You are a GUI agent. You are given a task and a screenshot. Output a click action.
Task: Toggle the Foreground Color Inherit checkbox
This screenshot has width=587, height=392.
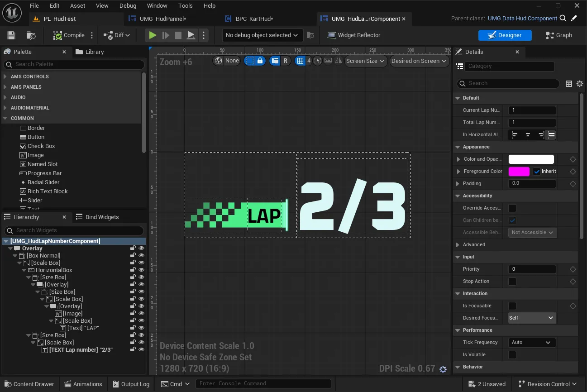click(x=537, y=172)
